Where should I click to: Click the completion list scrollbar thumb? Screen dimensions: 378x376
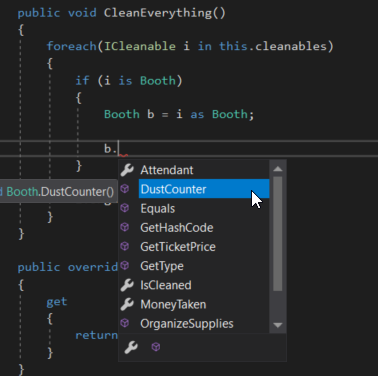tap(278, 234)
